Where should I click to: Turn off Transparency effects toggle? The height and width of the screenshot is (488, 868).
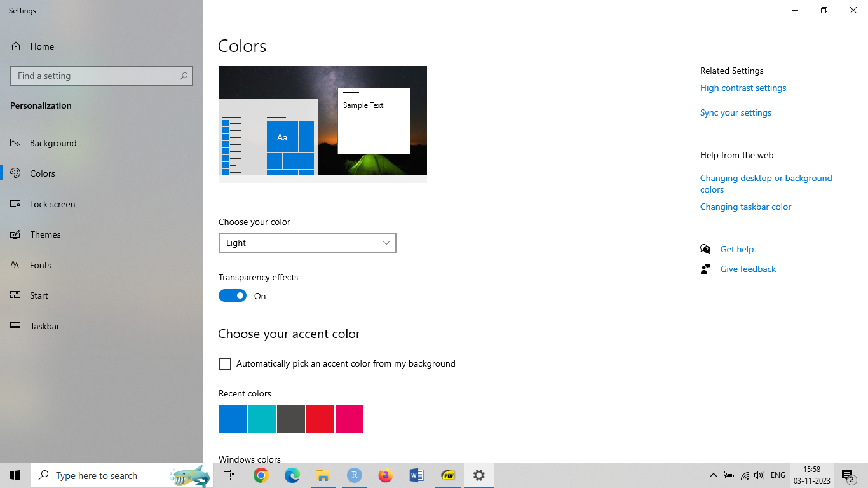[x=233, y=296]
